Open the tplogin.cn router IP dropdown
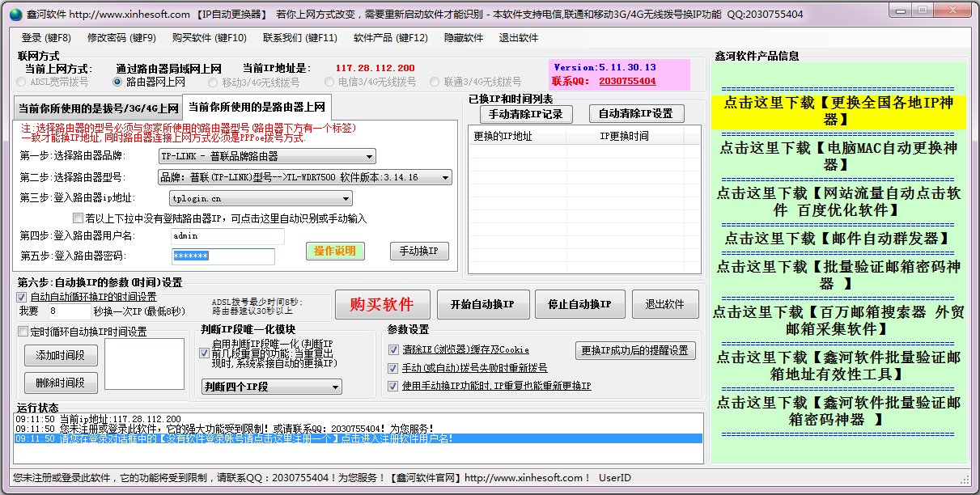 pos(261,198)
